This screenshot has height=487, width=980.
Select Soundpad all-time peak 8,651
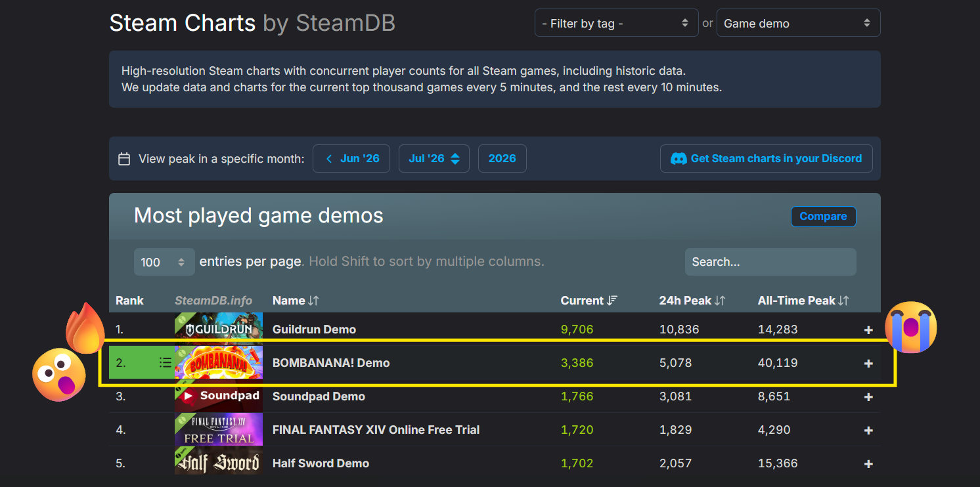[x=774, y=396]
